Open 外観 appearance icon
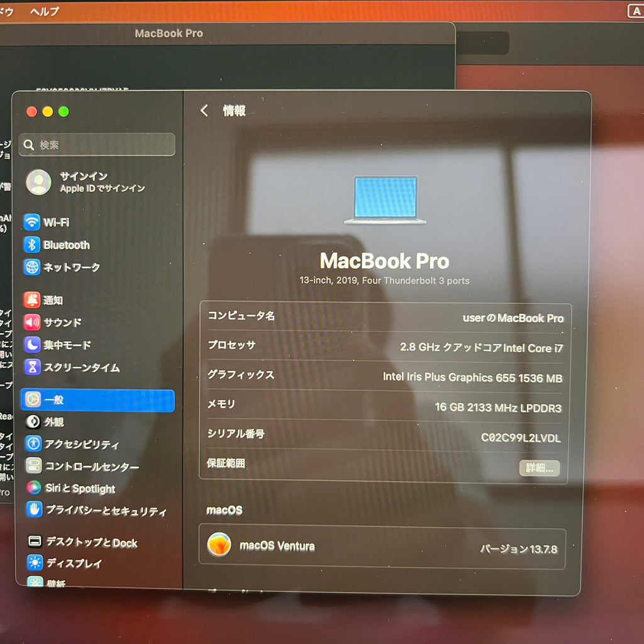 coord(33,421)
